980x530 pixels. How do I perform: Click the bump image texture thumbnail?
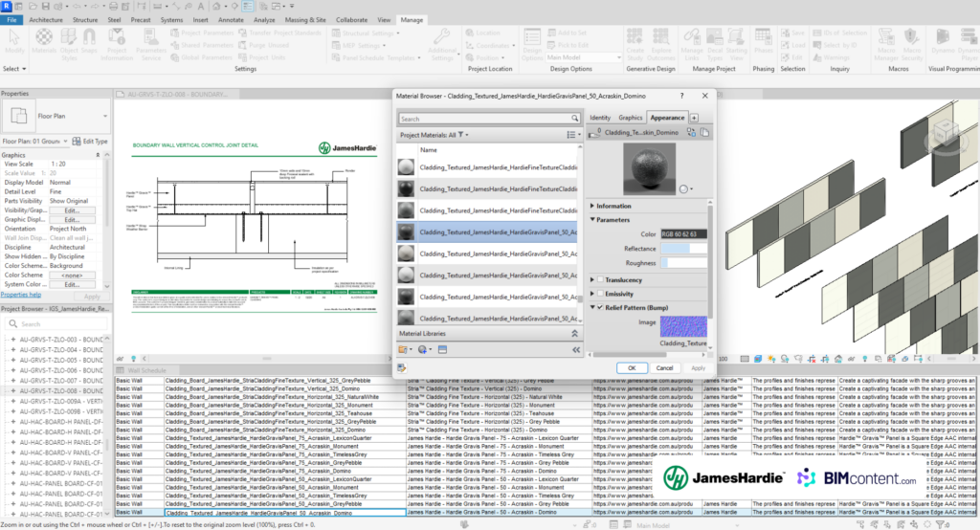[x=683, y=327]
